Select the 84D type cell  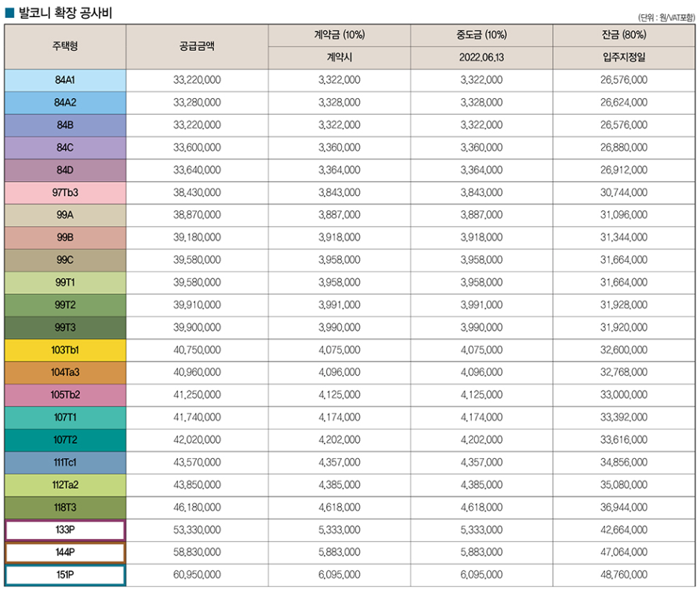pyautogui.click(x=65, y=171)
